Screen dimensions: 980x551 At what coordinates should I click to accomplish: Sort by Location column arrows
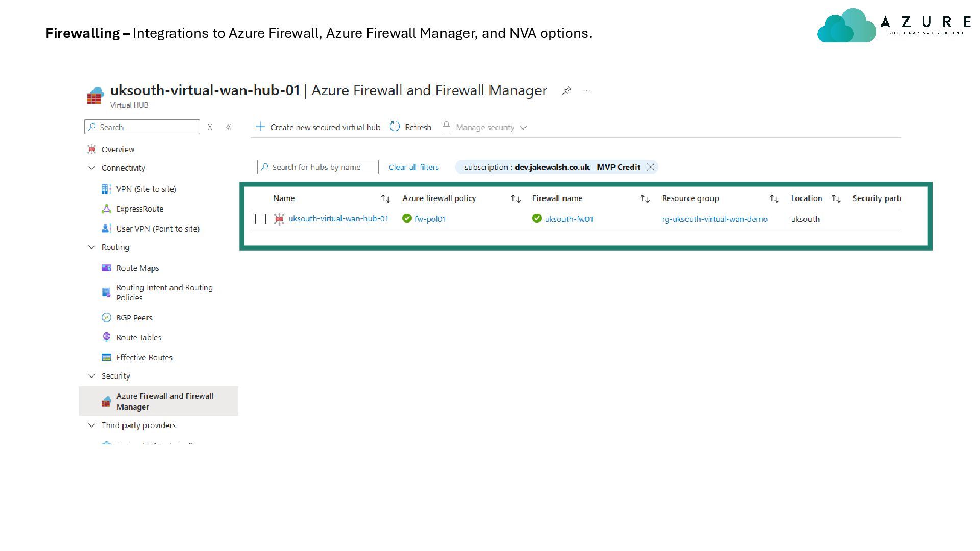(836, 198)
